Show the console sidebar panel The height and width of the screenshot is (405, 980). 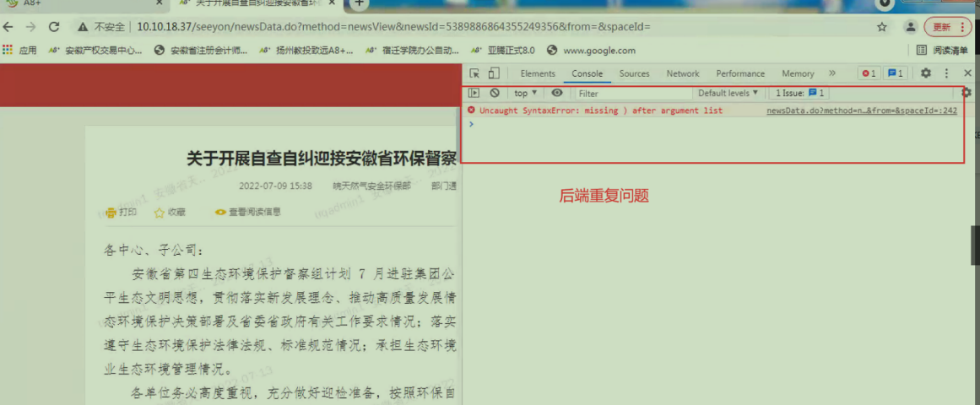474,94
